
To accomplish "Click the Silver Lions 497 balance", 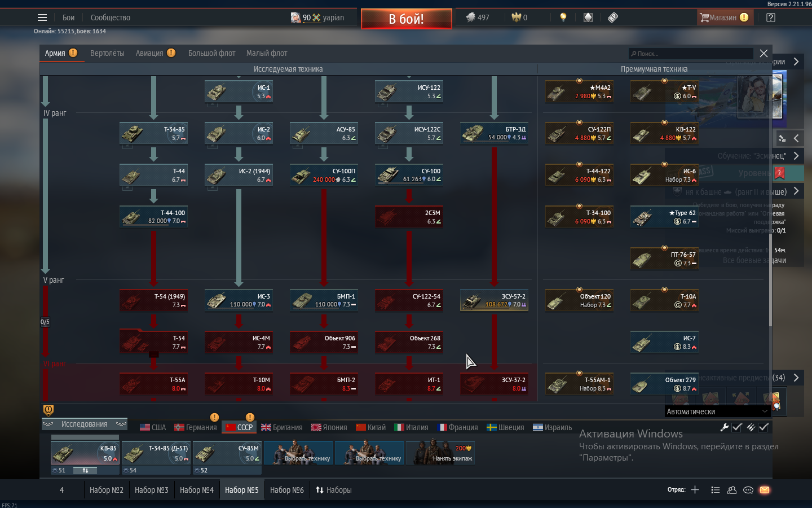I will (478, 17).
